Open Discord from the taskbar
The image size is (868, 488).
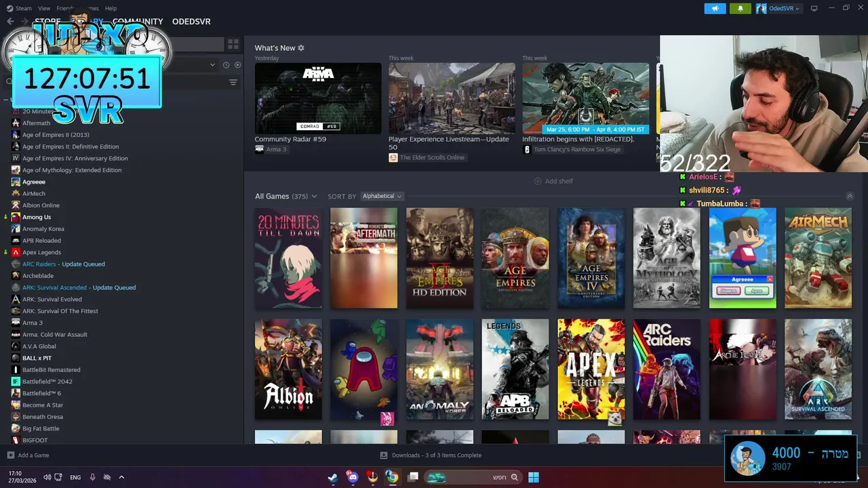352,477
